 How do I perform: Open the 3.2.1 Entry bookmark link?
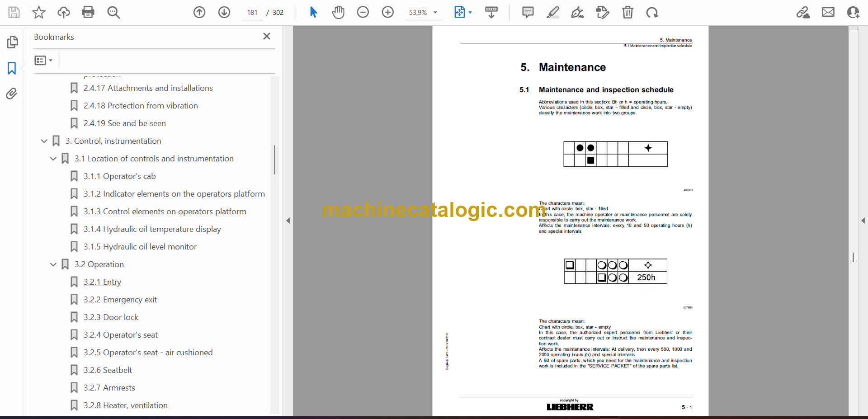102,282
